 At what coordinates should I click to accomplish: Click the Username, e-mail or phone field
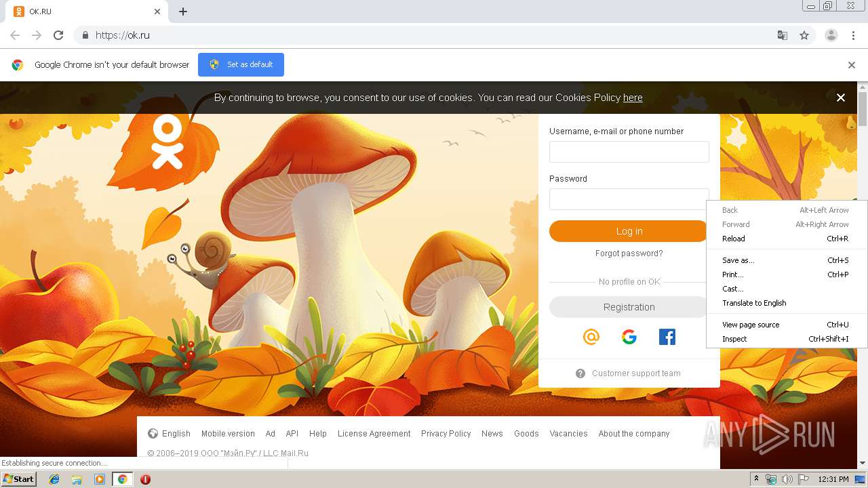629,152
